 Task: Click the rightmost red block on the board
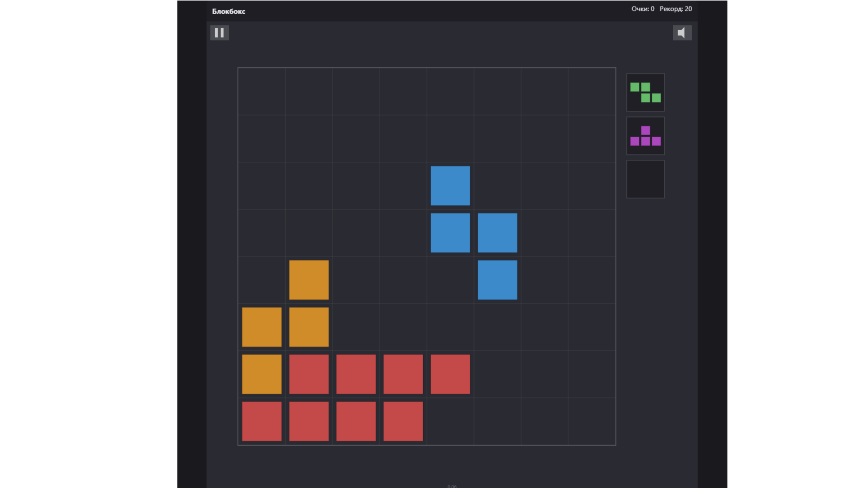[x=450, y=374]
